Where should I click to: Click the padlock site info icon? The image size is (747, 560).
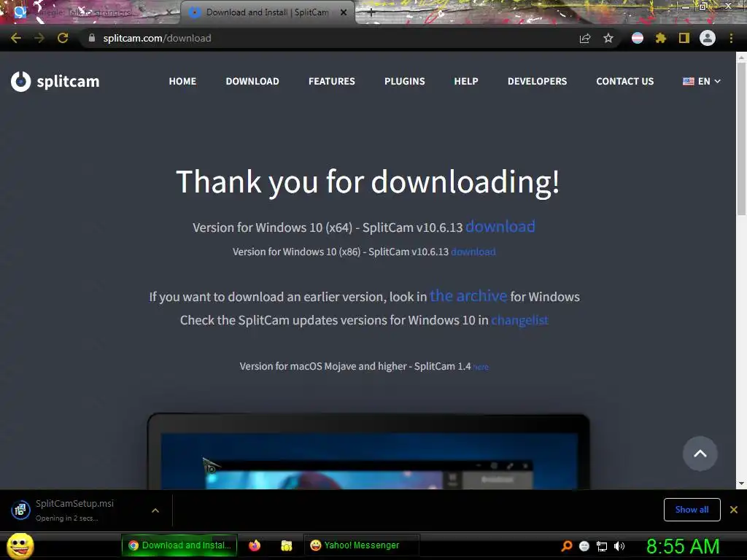click(91, 38)
